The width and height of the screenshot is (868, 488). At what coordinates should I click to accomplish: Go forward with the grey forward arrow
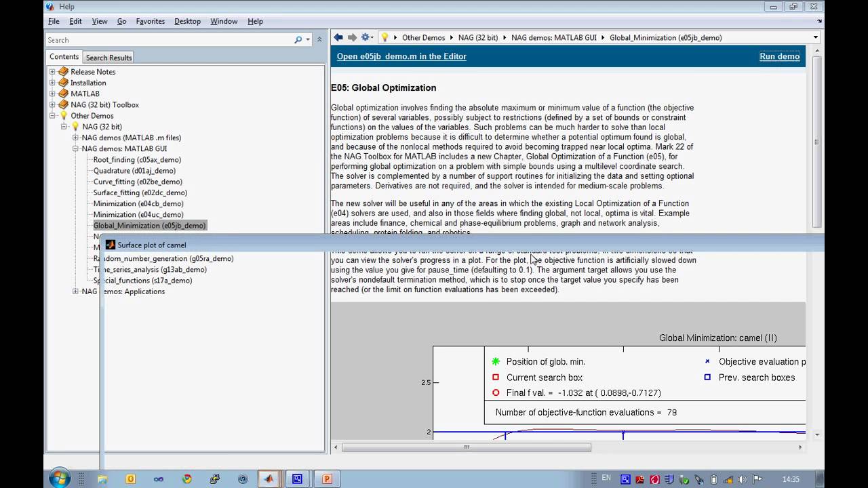click(352, 37)
